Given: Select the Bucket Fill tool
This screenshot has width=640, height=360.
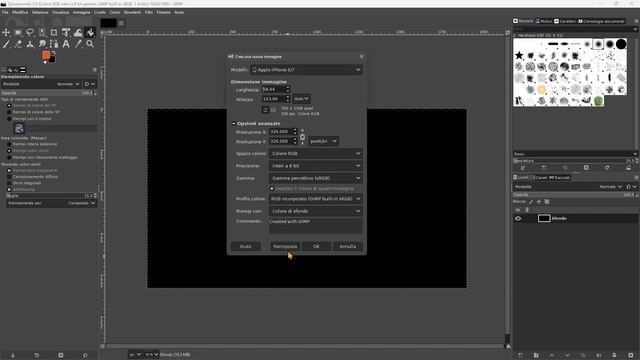Looking at the screenshot, I should 90,32.
